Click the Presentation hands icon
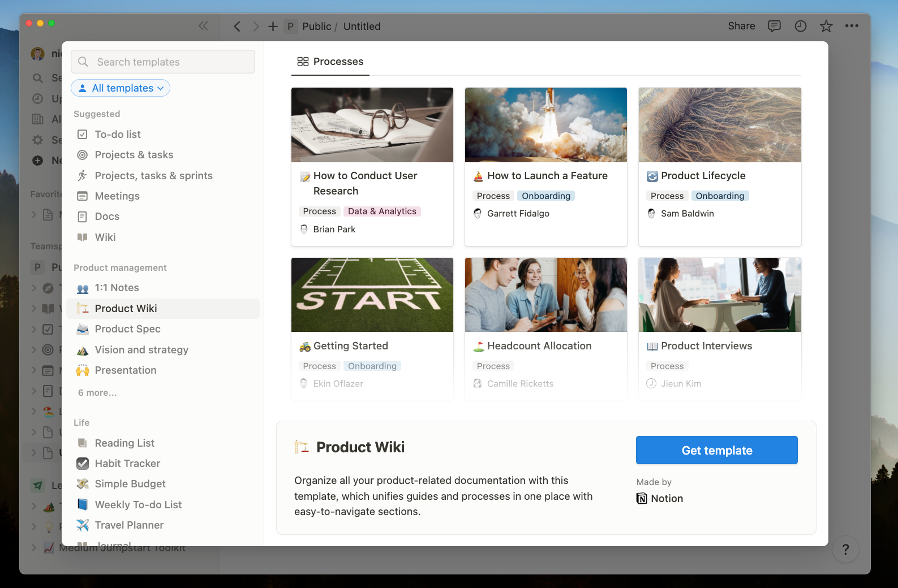 [83, 370]
